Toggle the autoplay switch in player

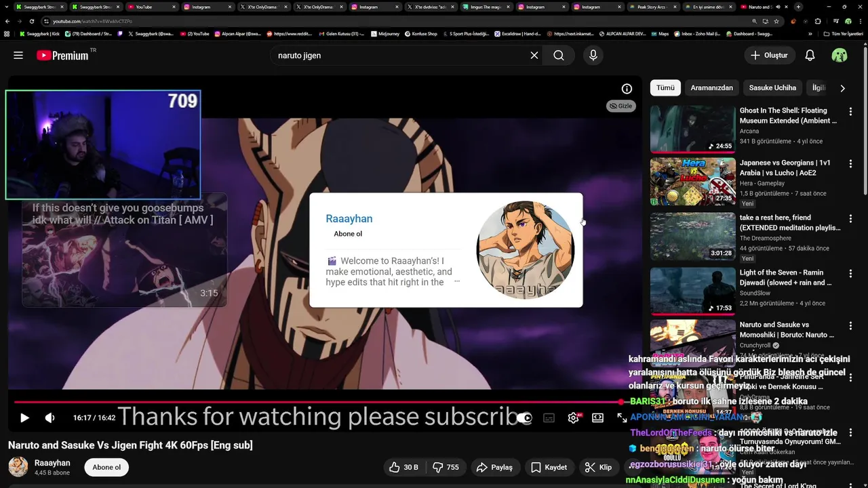tap(524, 418)
